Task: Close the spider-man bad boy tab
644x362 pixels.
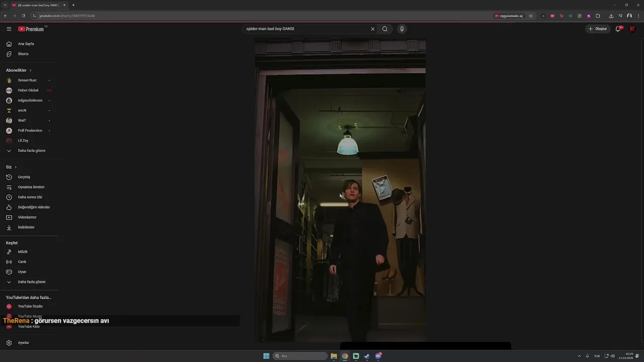Action: (64, 5)
